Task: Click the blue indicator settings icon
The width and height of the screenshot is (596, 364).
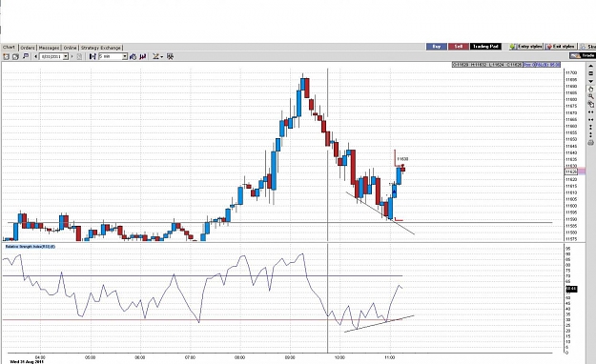Action: (134, 56)
